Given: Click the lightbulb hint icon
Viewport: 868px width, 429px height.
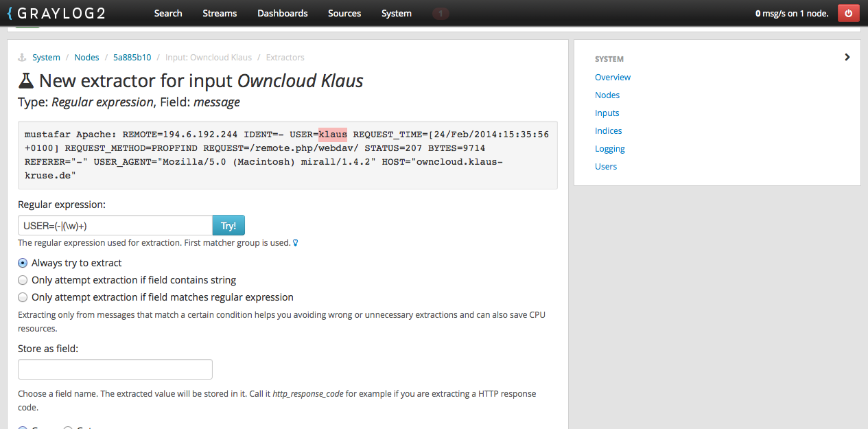Looking at the screenshot, I should tap(296, 243).
